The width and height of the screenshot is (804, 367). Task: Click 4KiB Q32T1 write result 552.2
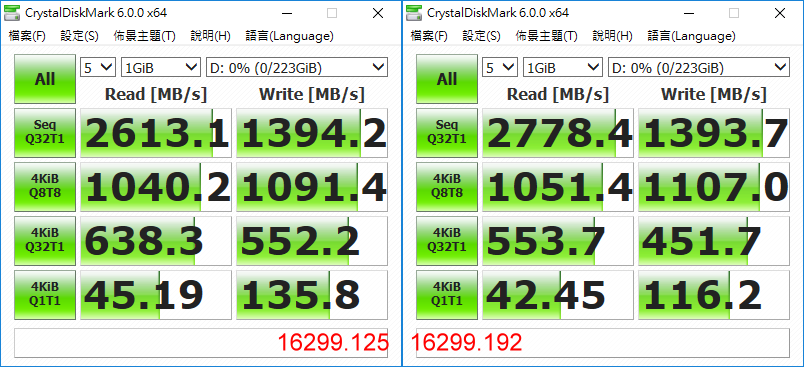(x=312, y=241)
